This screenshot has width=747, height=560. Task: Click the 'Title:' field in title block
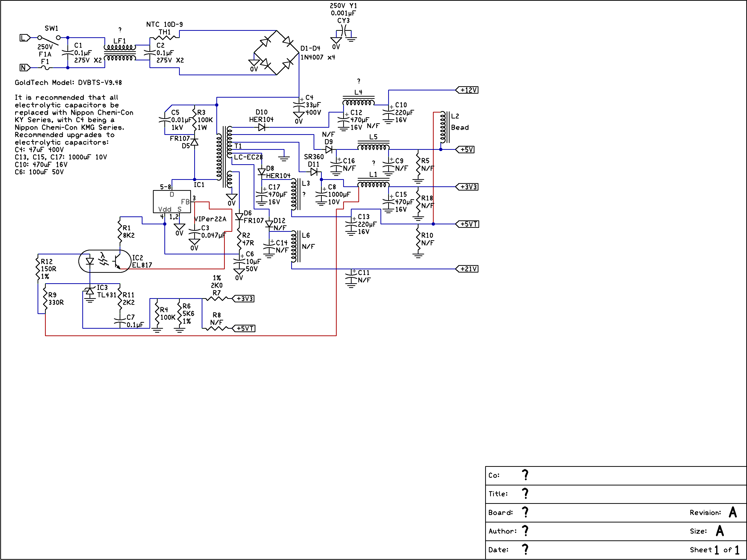tap(616, 494)
